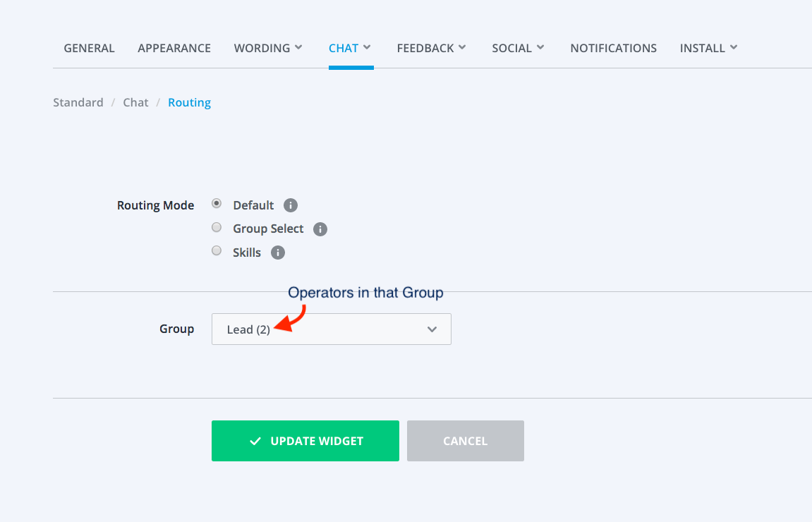The image size is (812, 522).
Task: Switch to the APPEARANCE tab
Action: [174, 47]
